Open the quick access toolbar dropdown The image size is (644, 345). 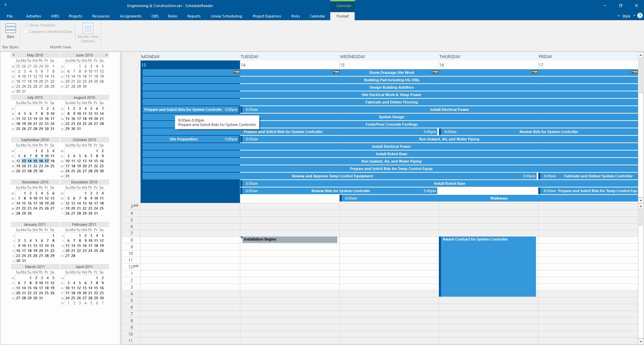click(6, 5)
